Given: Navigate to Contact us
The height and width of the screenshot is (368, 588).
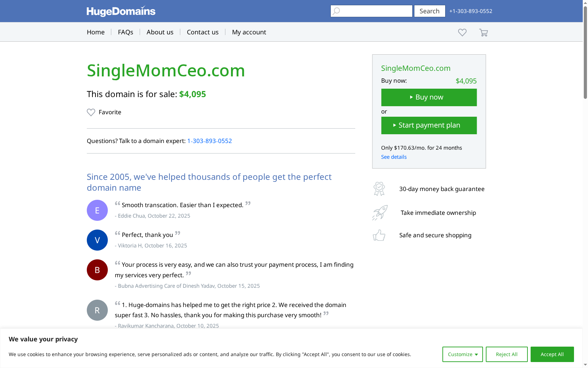Looking at the screenshot, I should pos(202,32).
